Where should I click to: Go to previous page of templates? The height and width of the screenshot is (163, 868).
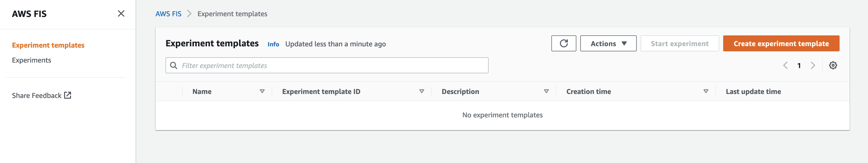[785, 65]
